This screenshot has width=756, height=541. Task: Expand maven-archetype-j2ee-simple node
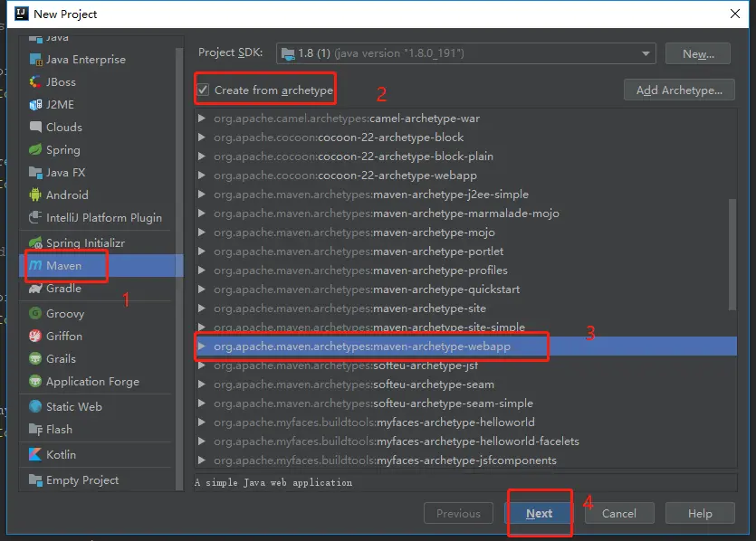tap(202, 195)
